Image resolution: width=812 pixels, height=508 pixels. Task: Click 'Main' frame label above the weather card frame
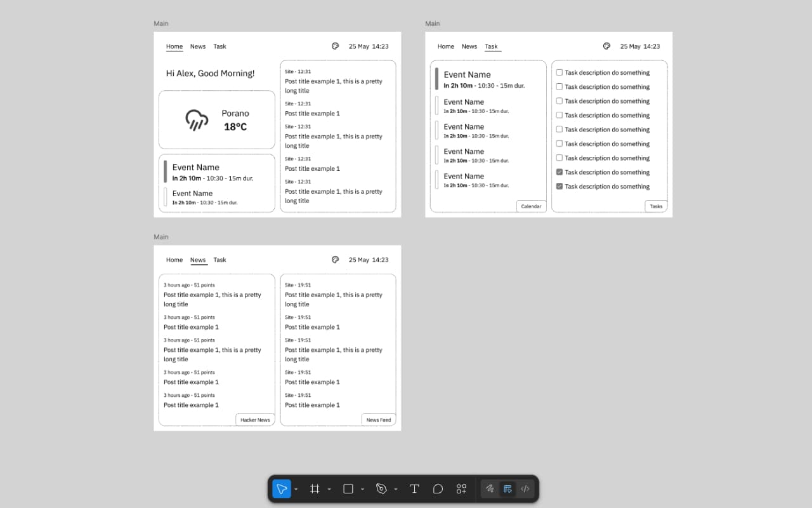tap(161, 23)
